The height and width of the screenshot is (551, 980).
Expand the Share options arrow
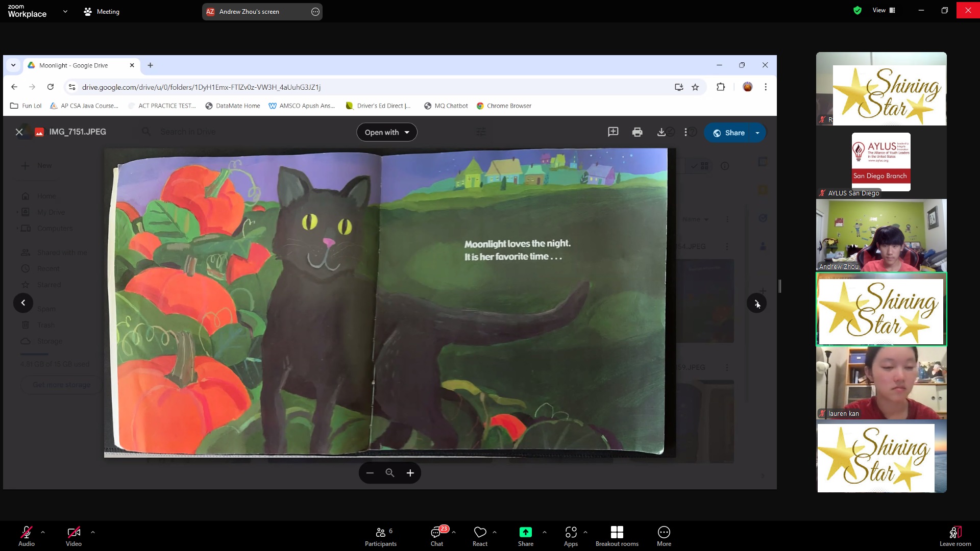pos(545,532)
